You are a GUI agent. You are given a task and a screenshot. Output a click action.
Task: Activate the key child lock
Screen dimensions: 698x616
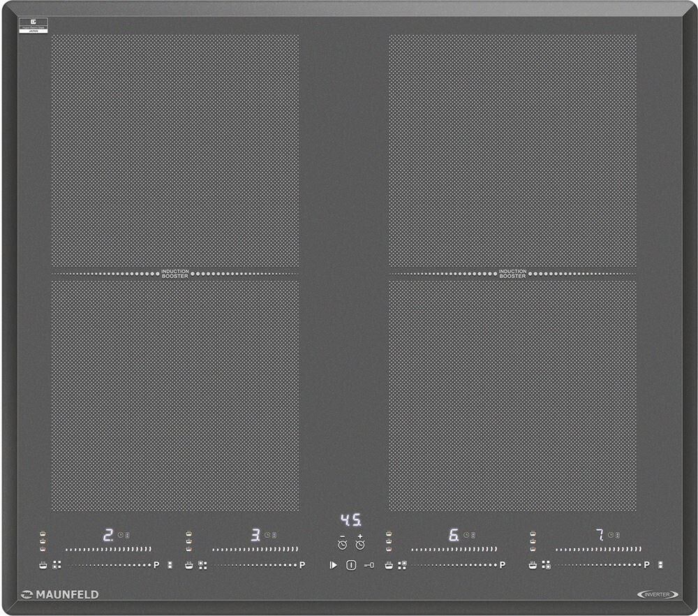pyautogui.click(x=369, y=565)
